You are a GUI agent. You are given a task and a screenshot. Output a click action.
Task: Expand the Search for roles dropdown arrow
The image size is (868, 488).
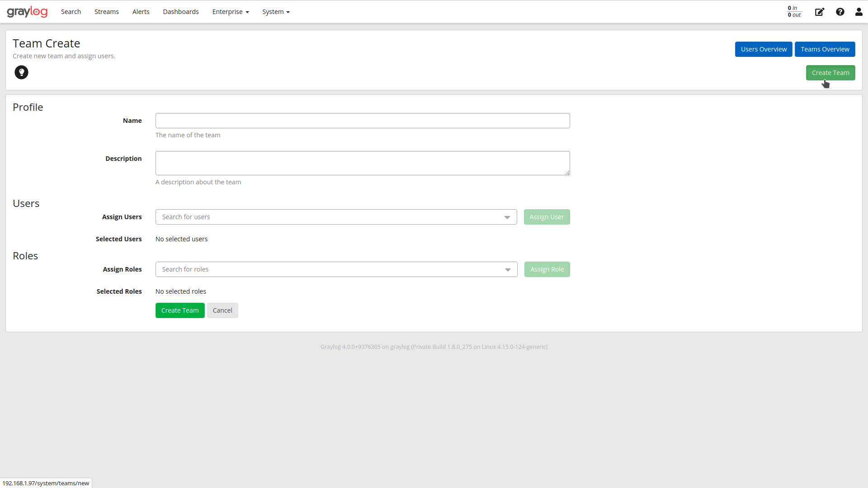pos(507,269)
